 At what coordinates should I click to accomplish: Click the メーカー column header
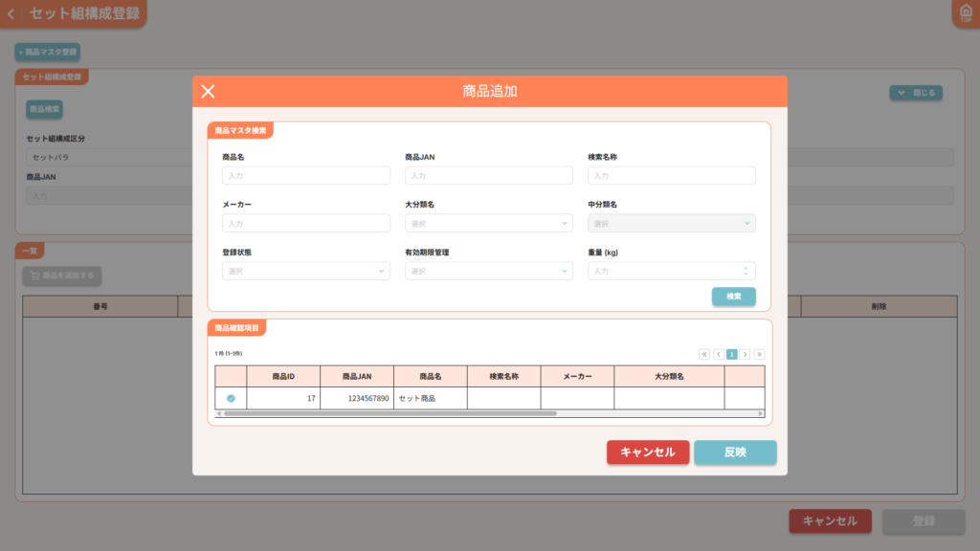tap(577, 377)
